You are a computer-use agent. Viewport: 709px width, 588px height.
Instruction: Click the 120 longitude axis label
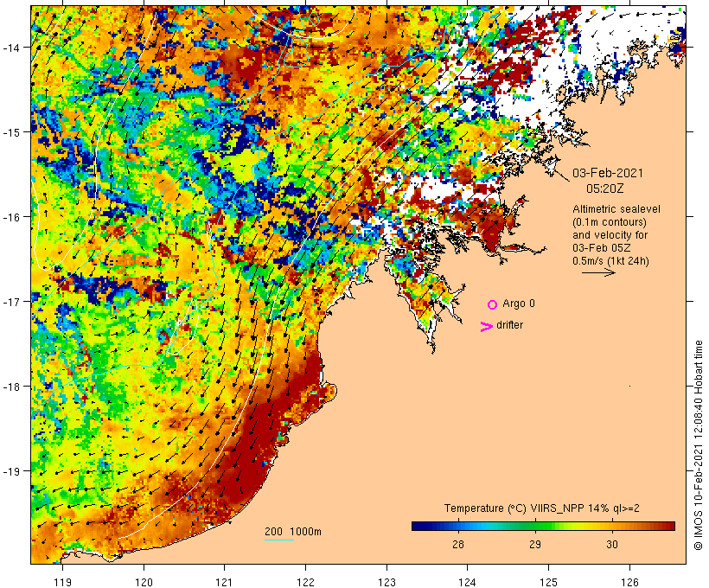[144, 582]
